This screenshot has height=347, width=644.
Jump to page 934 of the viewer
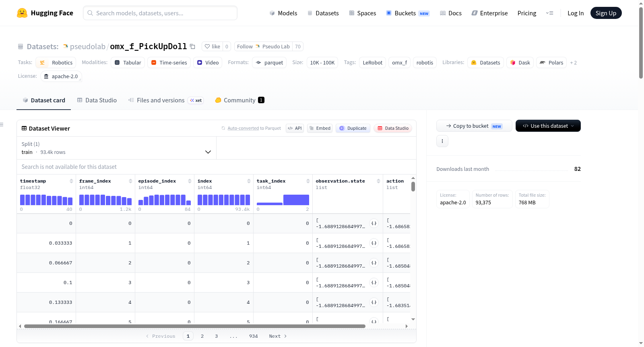(254, 336)
